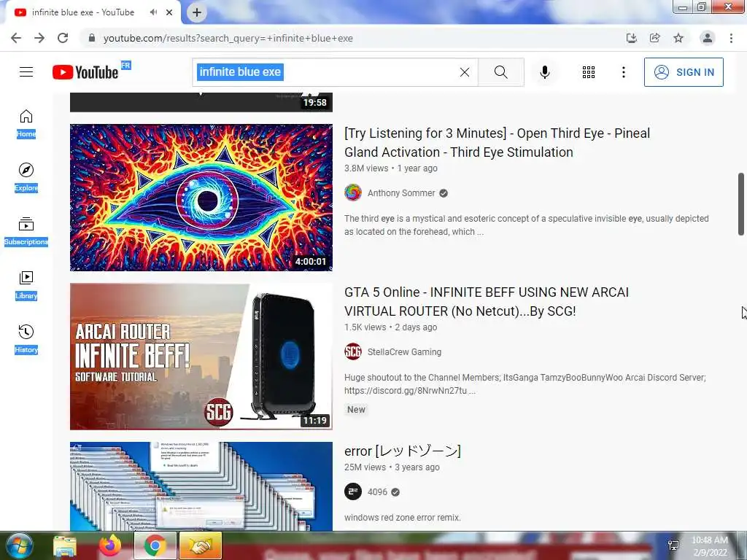747x560 pixels.
Task: Click the browser back arrow
Action: pos(16,38)
